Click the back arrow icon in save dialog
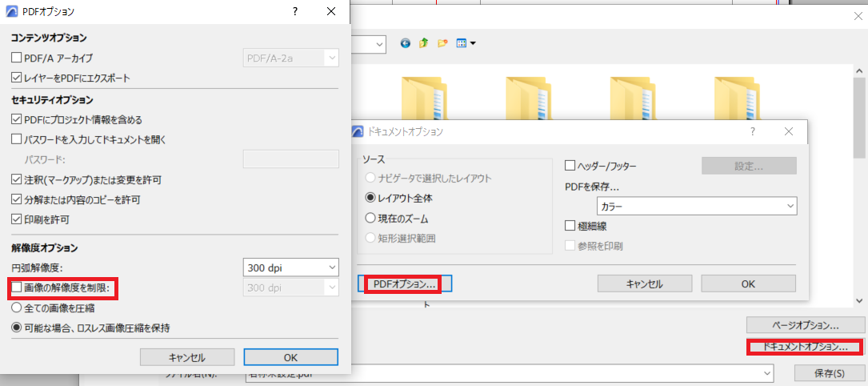Image resolution: width=868 pixels, height=386 pixels. pyautogui.click(x=406, y=43)
